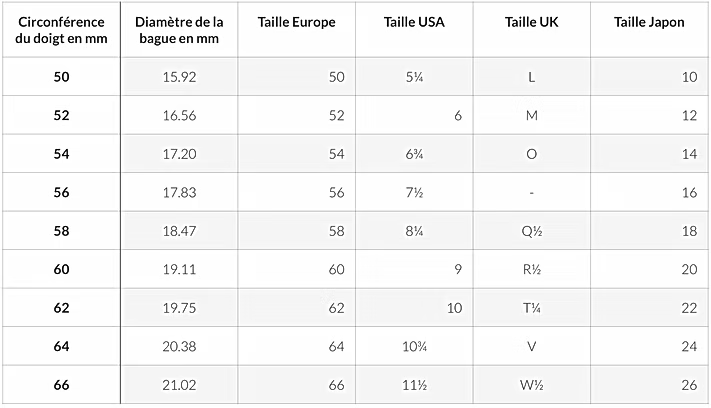This screenshot has height=408, width=711.
Task: Select the T¼ UK size cell
Action: [531, 308]
